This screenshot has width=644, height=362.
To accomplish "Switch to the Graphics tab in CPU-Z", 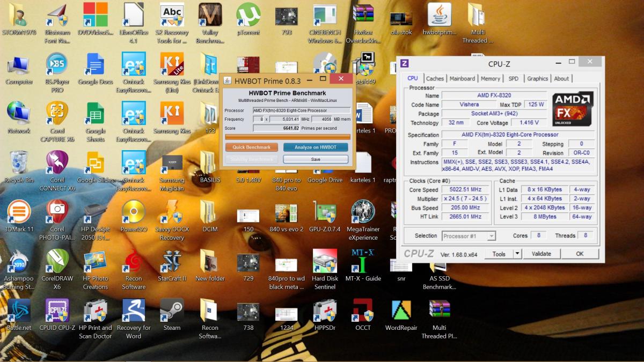I will 537,78.
